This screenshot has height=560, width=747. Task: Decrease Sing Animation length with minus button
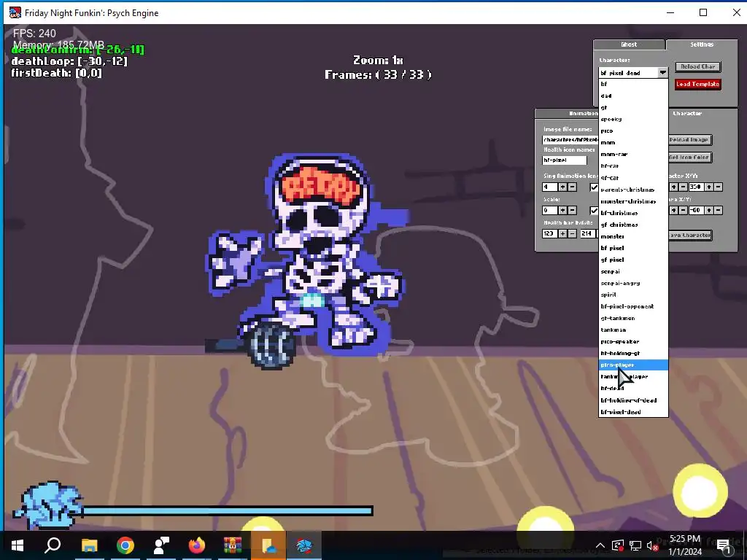572,187
